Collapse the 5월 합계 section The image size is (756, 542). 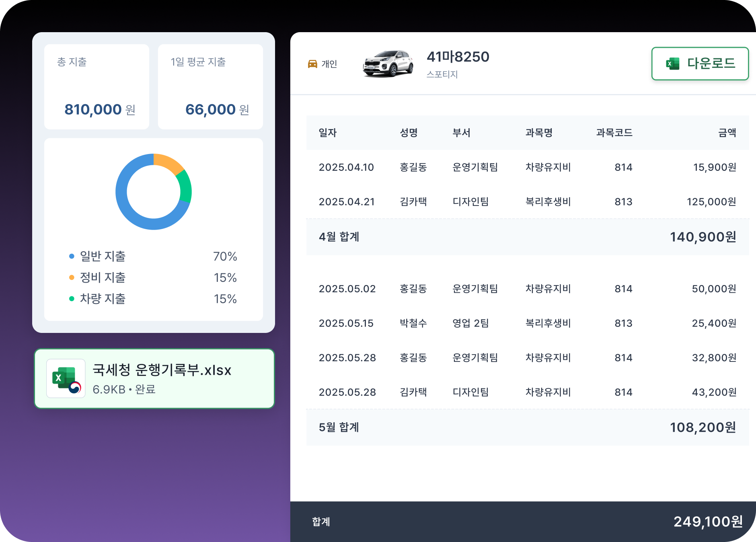pyautogui.click(x=340, y=427)
